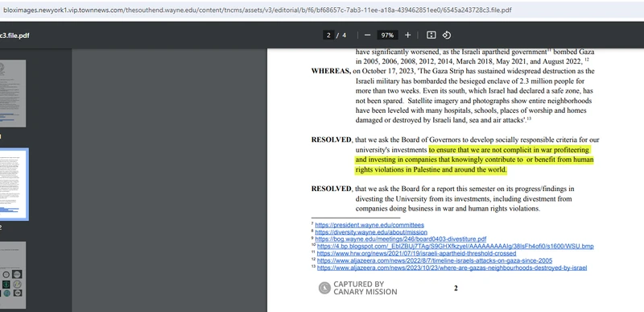The image size is (644, 312).
Task: Select the highlighted page 2 thumbnail
Action: [x=14, y=184]
